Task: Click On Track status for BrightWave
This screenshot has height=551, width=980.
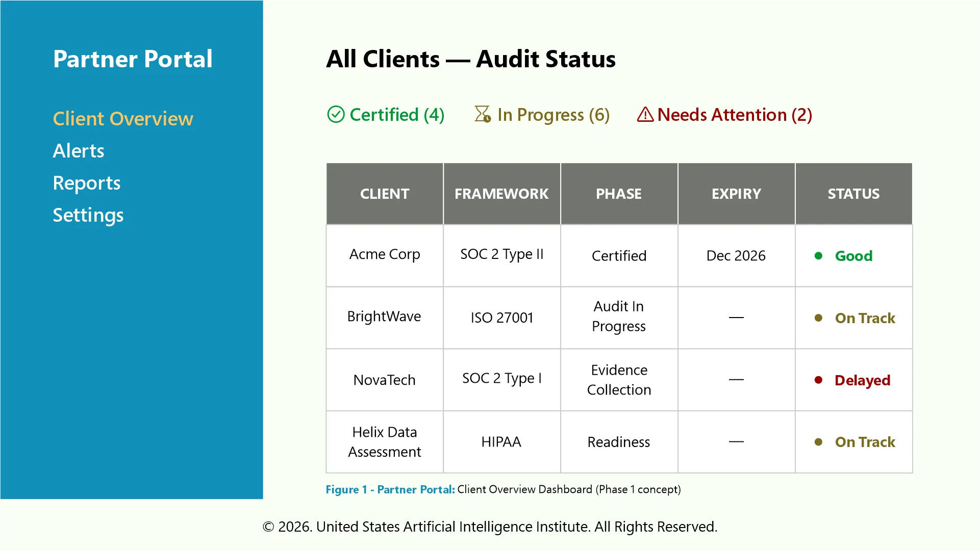Action: [865, 318]
